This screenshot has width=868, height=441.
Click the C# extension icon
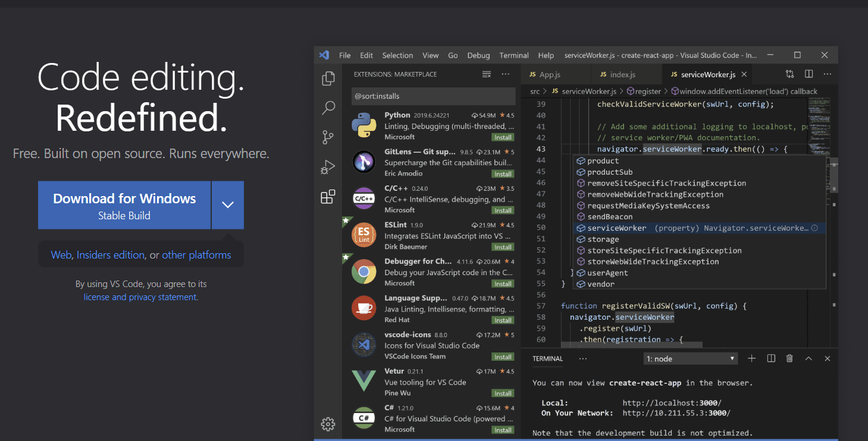point(364,418)
